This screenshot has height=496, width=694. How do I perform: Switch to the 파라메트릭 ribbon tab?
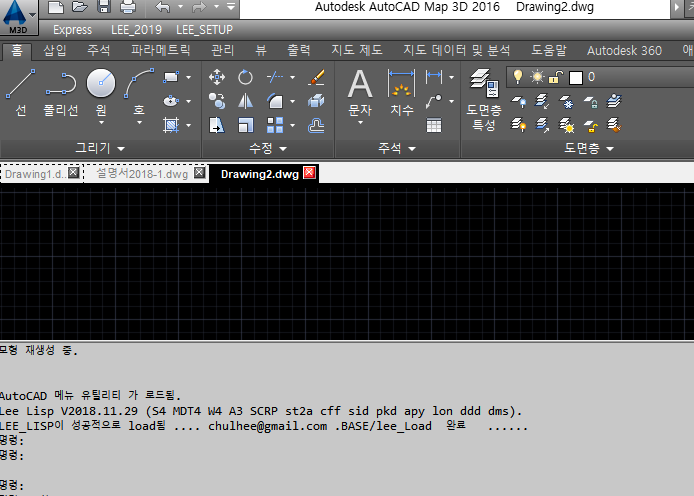160,50
